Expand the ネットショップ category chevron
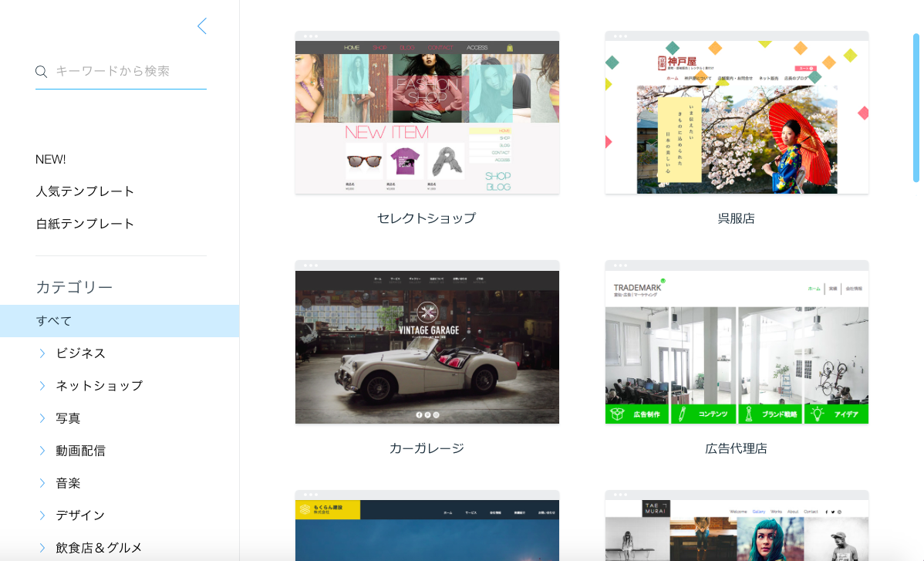 [x=42, y=386]
